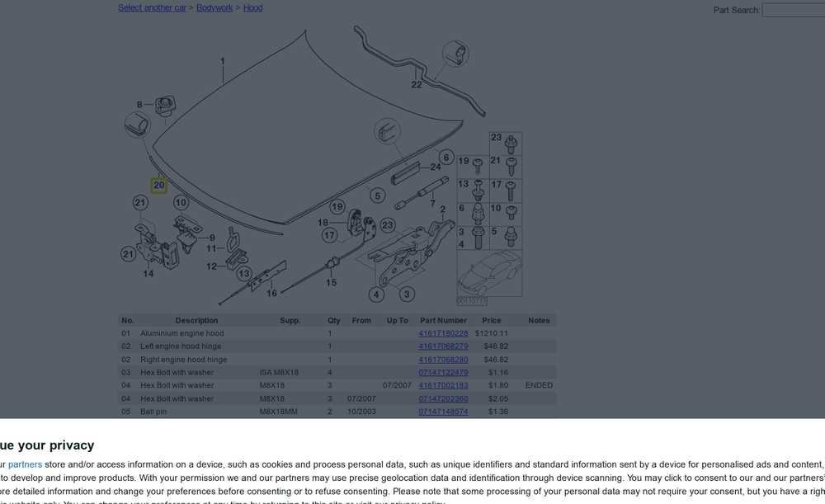Open part number link for the Ball pin
Image resolution: width=825 pixels, height=504 pixels.
pos(443,412)
